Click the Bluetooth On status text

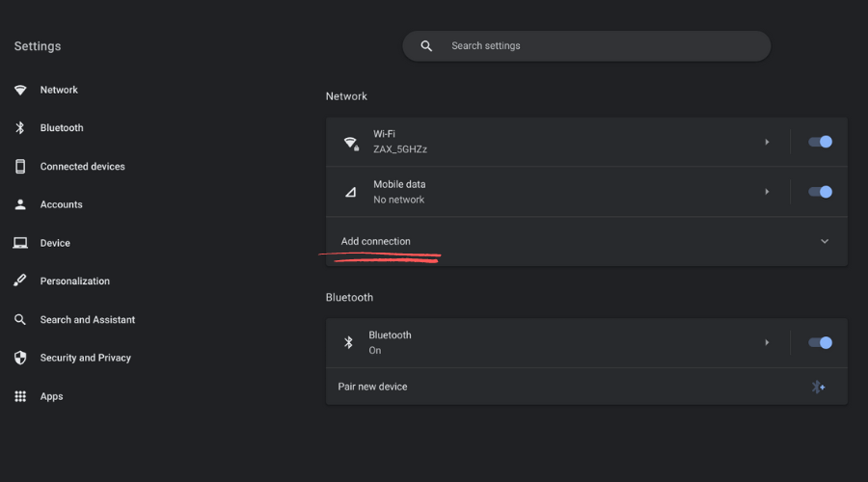(x=375, y=350)
